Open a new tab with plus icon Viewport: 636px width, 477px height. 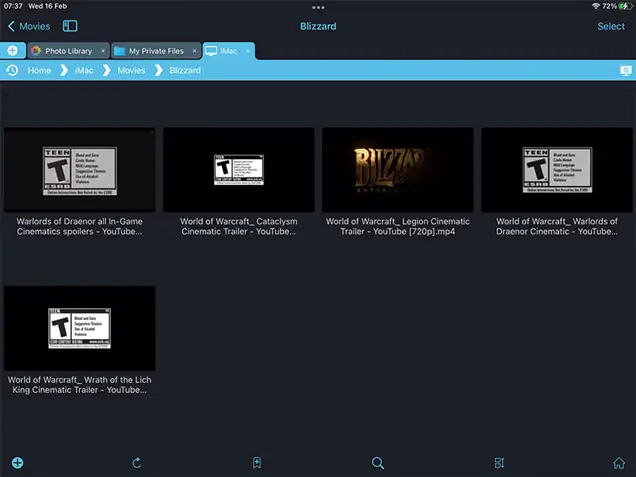tap(13, 51)
